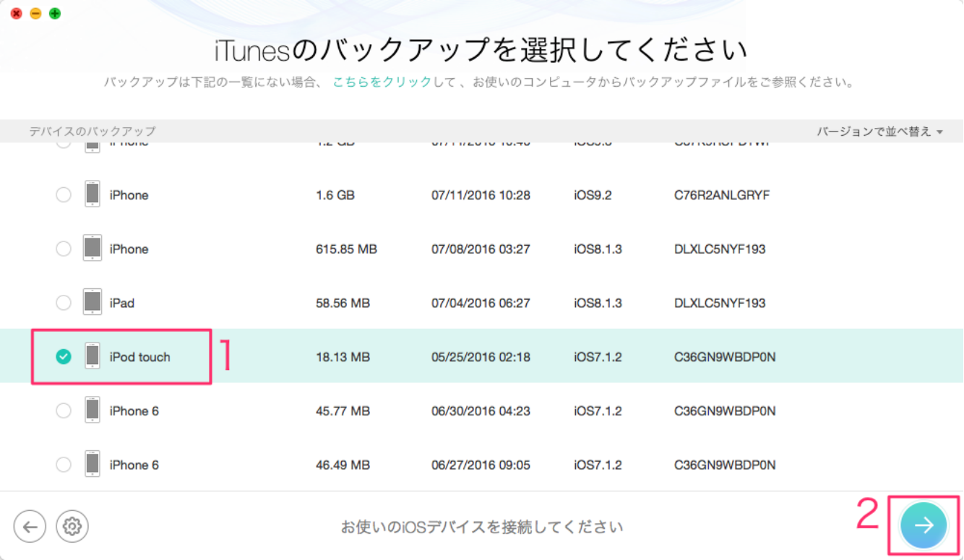Click the 45.77 MB size cell
Viewport: 964px width, 560px height.
click(x=343, y=411)
